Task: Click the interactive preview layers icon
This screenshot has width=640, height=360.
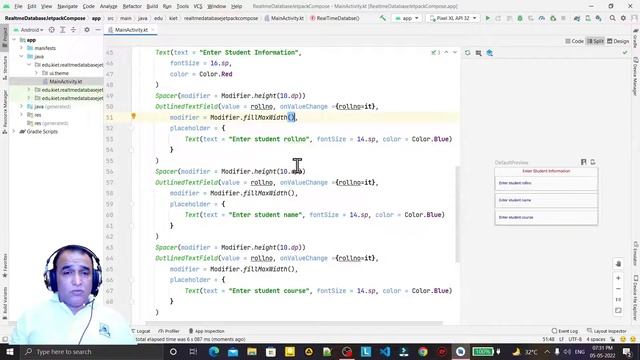Action: (x=489, y=53)
